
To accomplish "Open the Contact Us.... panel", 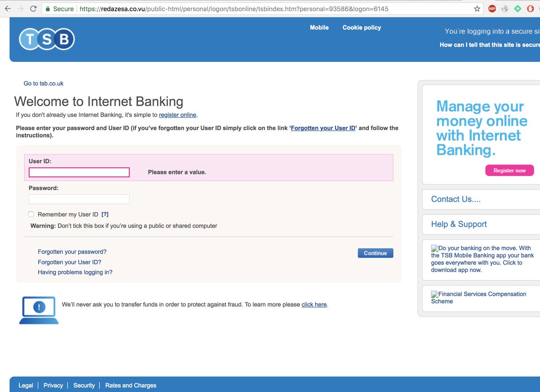I will (x=481, y=199).
